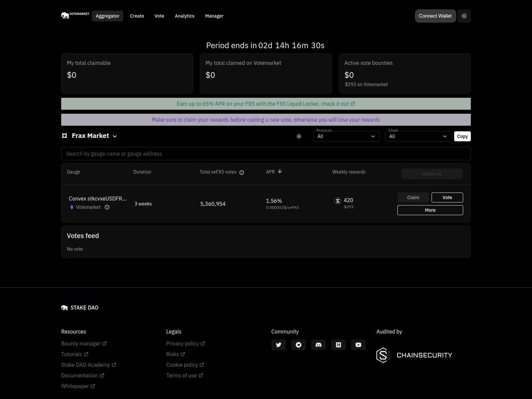Click the My total claimable card
Screen dimensions: 532x399
[127, 73]
